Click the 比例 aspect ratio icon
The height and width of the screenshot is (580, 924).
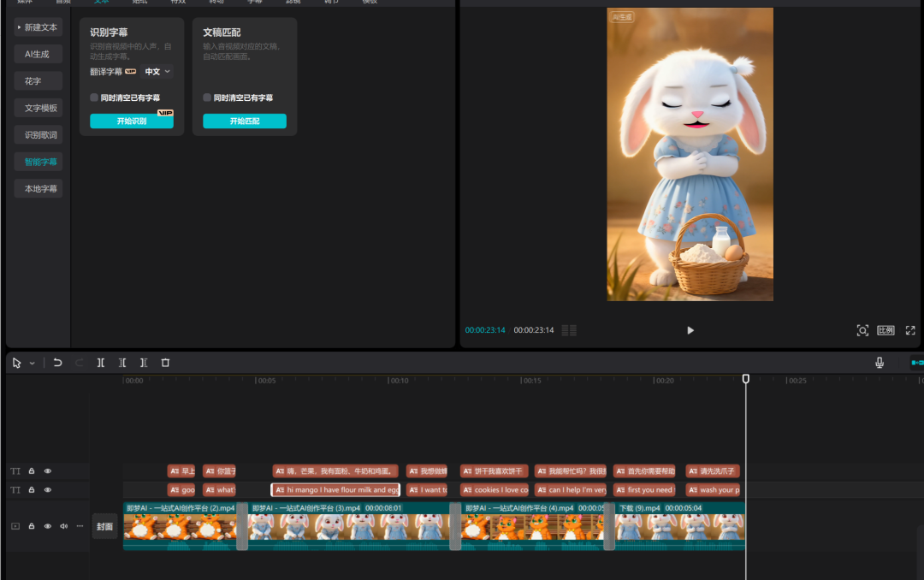point(885,330)
